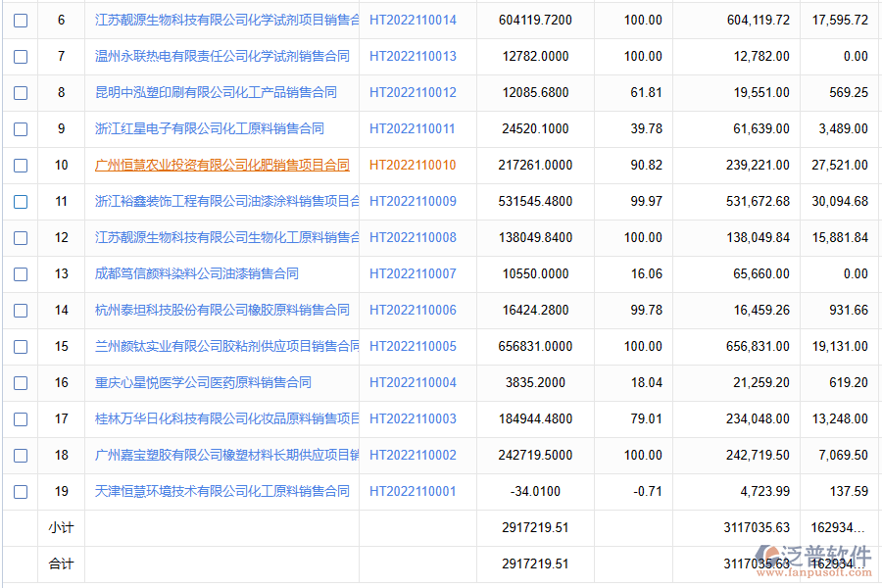Click the 合计 total row
Image resolution: width=882 pixels, height=588 pixels.
click(x=61, y=563)
